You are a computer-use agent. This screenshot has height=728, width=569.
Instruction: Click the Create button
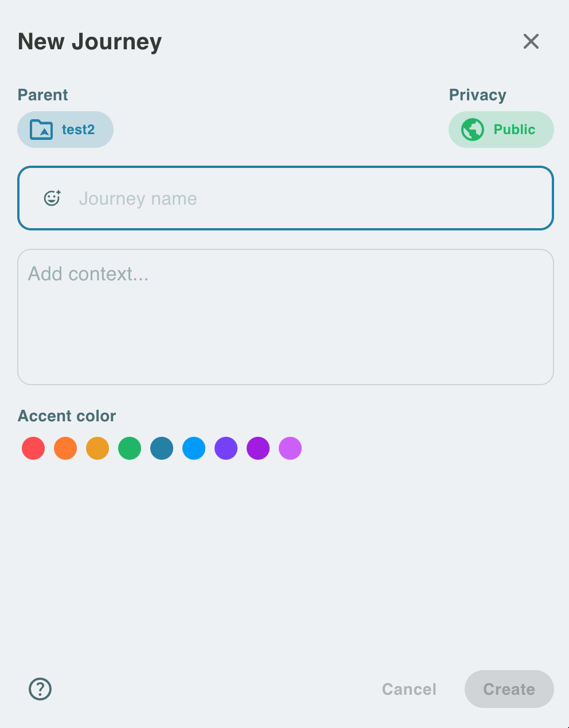pos(509,689)
